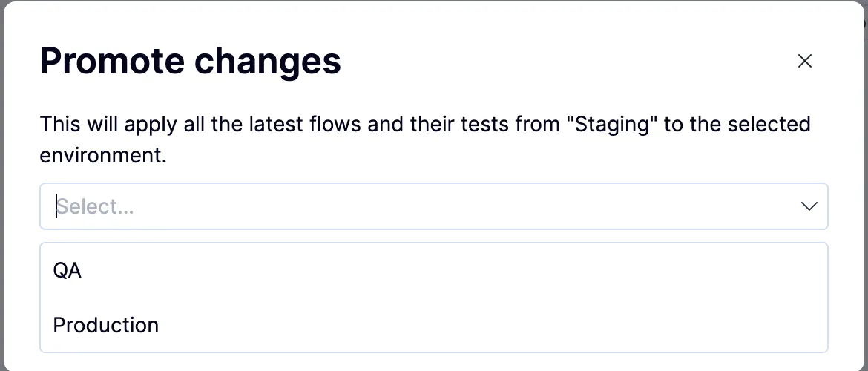This screenshot has height=371, width=868.
Task: Choose QA from the environment list
Action: (x=68, y=271)
